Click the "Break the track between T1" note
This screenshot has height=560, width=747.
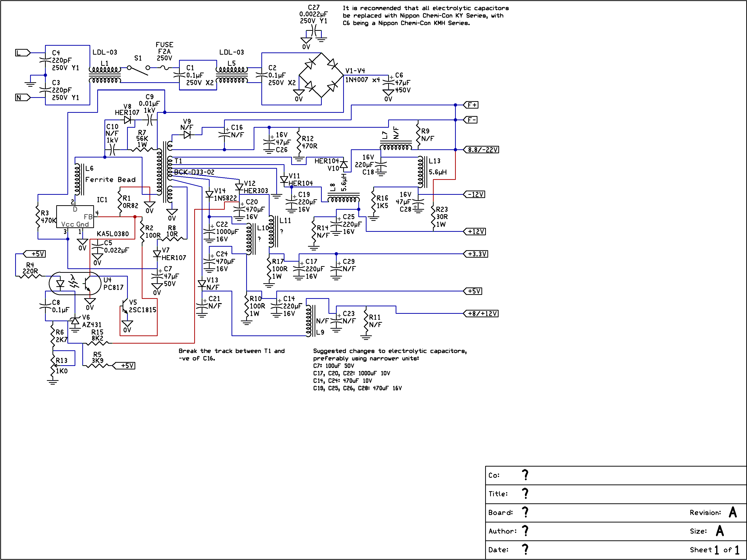coord(232,355)
